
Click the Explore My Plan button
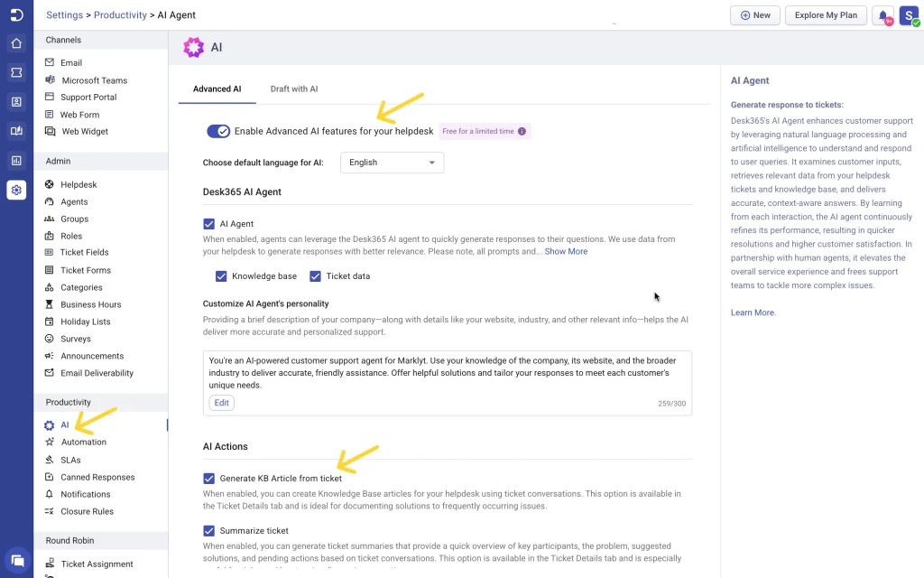(826, 15)
